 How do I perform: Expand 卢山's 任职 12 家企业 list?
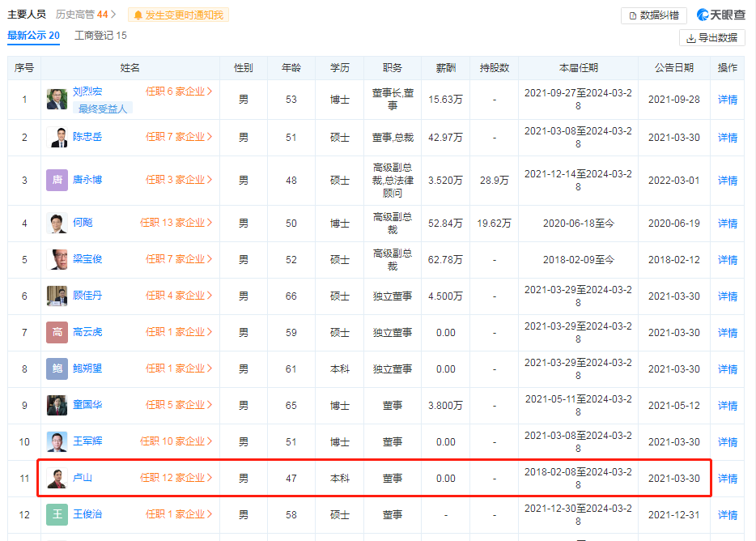(x=176, y=478)
